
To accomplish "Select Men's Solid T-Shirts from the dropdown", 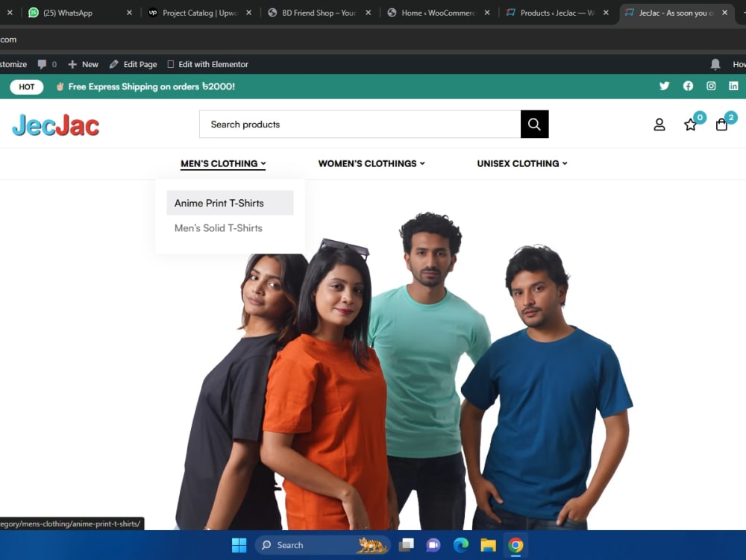I will coord(230,227).
